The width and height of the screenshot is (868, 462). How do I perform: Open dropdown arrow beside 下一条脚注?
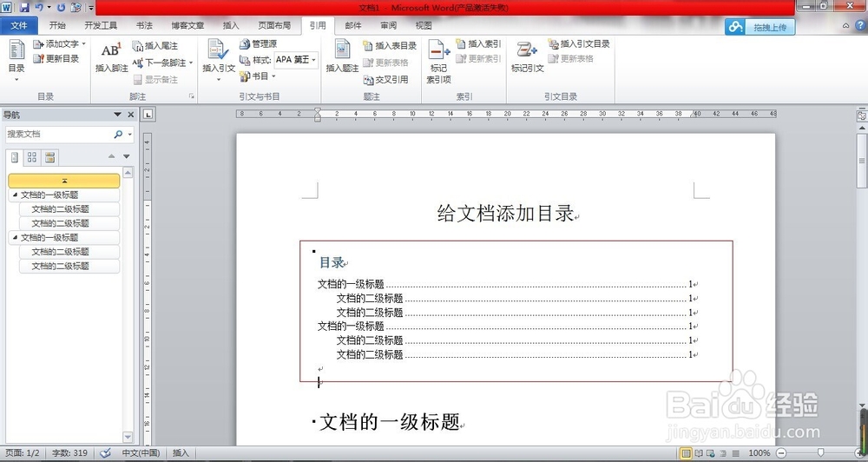tap(191, 63)
